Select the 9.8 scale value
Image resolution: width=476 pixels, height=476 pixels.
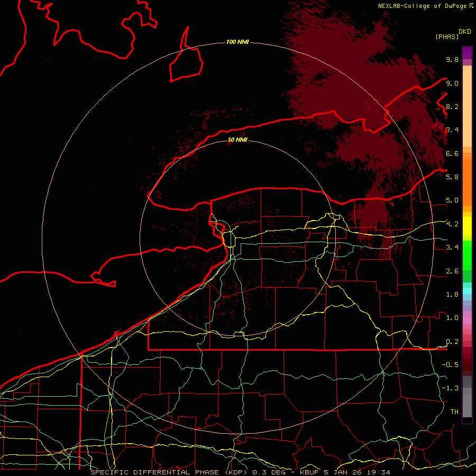point(452,59)
